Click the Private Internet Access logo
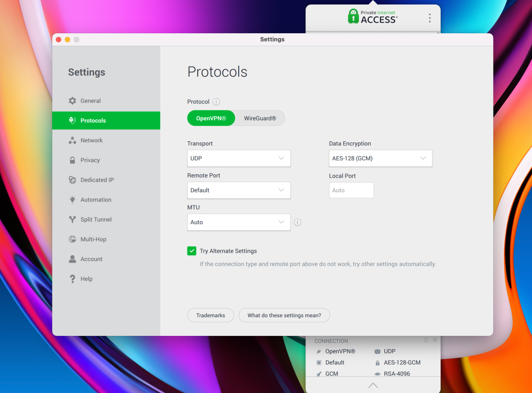532x393 pixels. (x=372, y=16)
